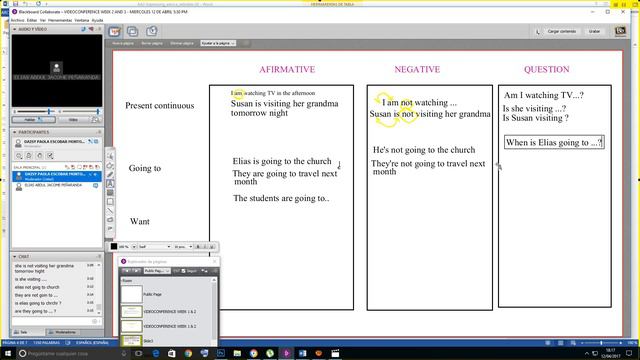640x360 pixels.
Task: Click 'When is Elias going to' text box
Action: (x=554, y=142)
